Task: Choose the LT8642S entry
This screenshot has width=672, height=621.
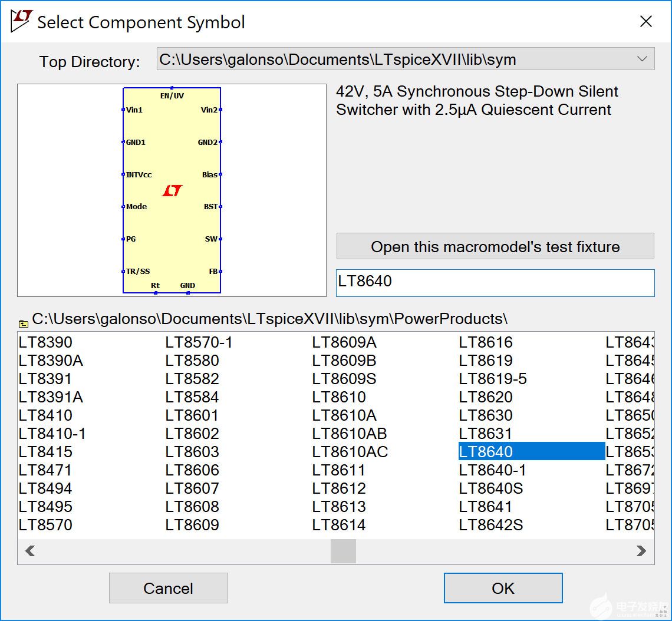Action: pyautogui.click(x=490, y=525)
